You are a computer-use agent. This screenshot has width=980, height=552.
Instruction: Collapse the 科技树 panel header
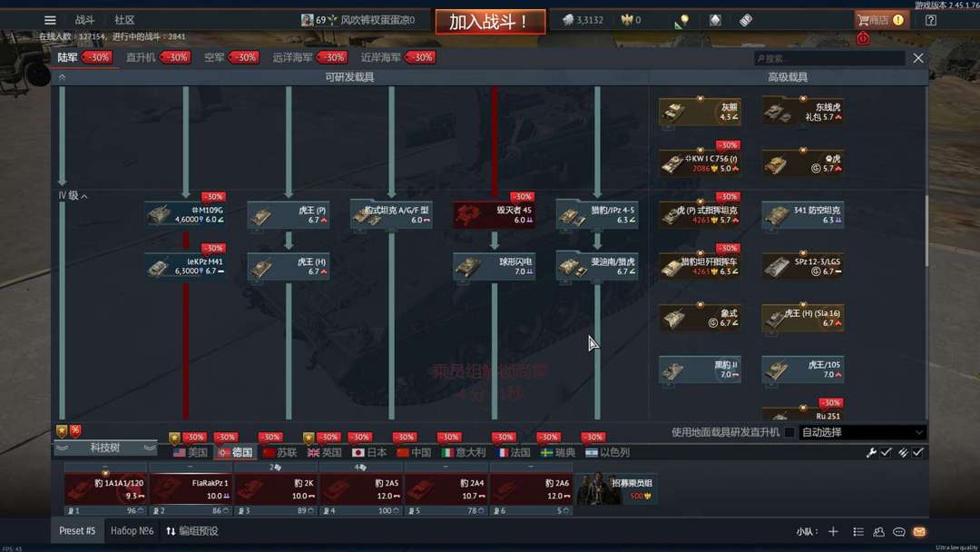[x=105, y=448]
